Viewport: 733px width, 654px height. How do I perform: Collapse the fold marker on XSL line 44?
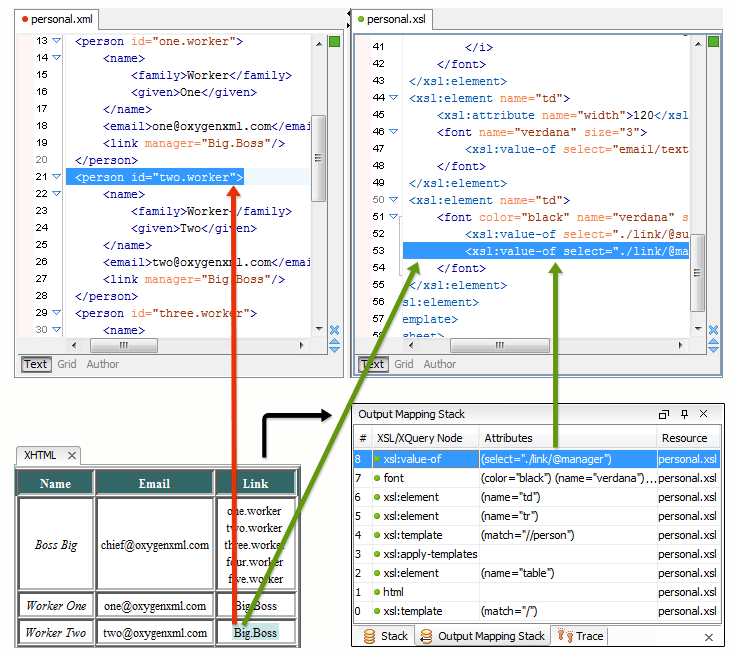(393, 98)
